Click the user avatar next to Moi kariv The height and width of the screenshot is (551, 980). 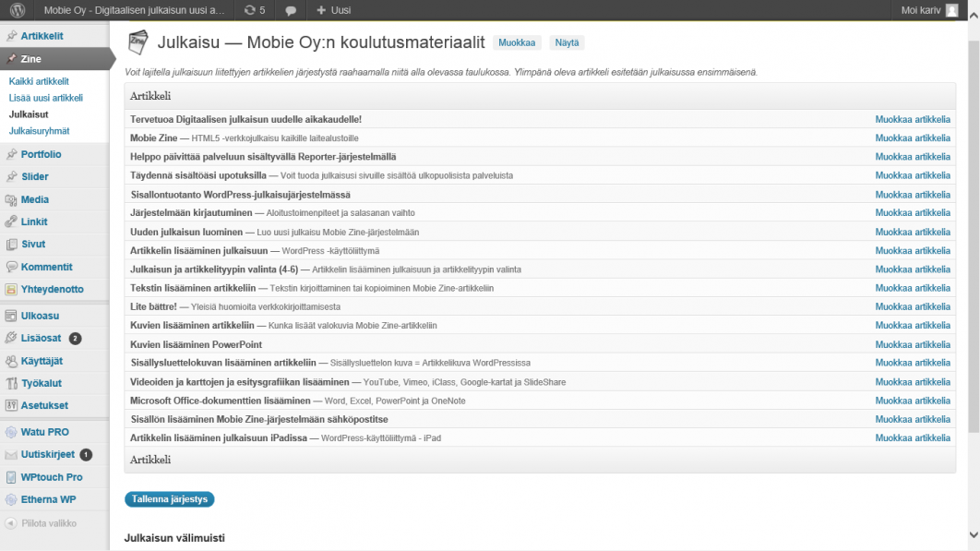[950, 10]
